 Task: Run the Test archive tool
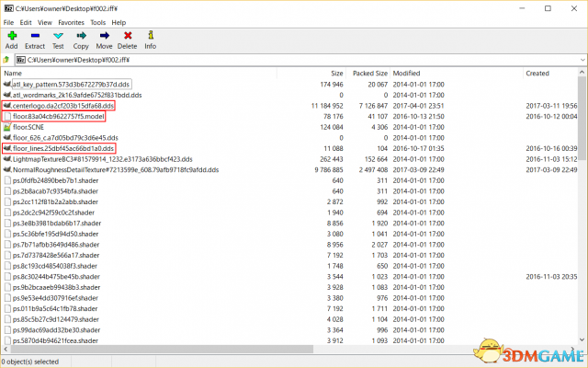58,36
